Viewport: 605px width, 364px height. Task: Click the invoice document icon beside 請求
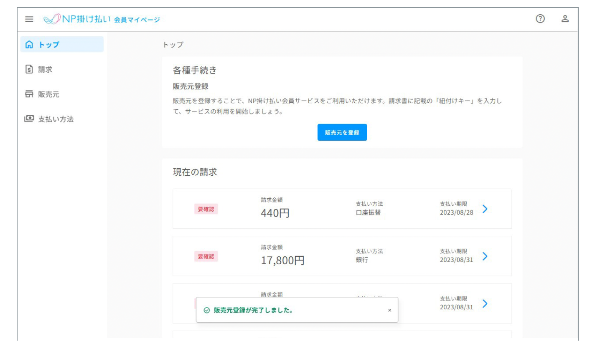click(29, 69)
